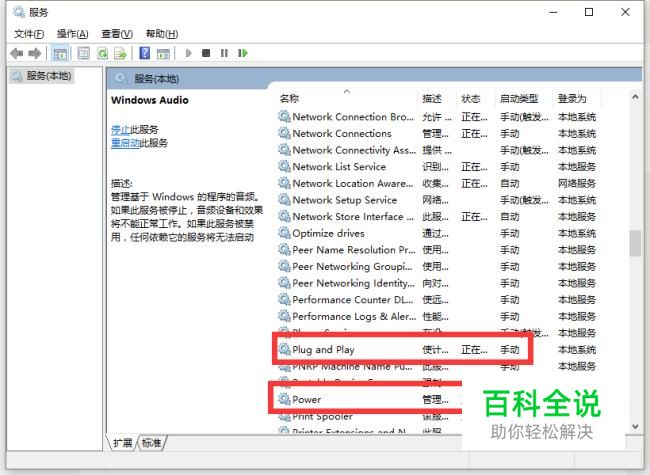650x475 pixels.
Task: Click the 停止 service link
Action: pyautogui.click(x=121, y=130)
